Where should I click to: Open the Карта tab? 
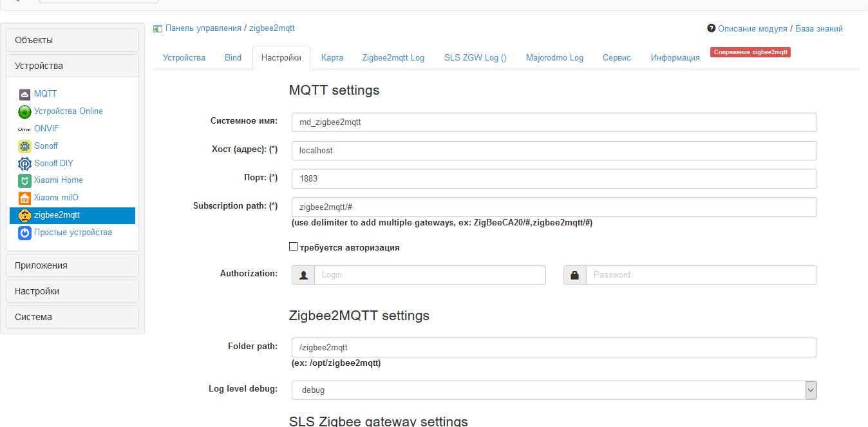tap(332, 57)
